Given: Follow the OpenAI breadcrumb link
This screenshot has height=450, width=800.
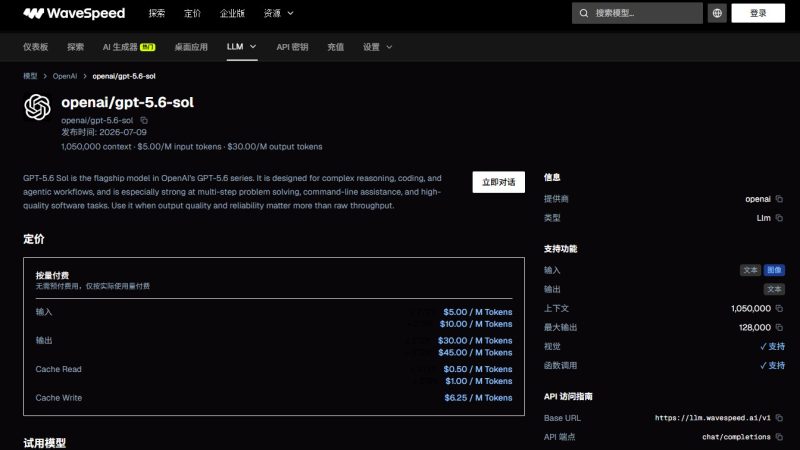Looking at the screenshot, I should coord(65,76).
